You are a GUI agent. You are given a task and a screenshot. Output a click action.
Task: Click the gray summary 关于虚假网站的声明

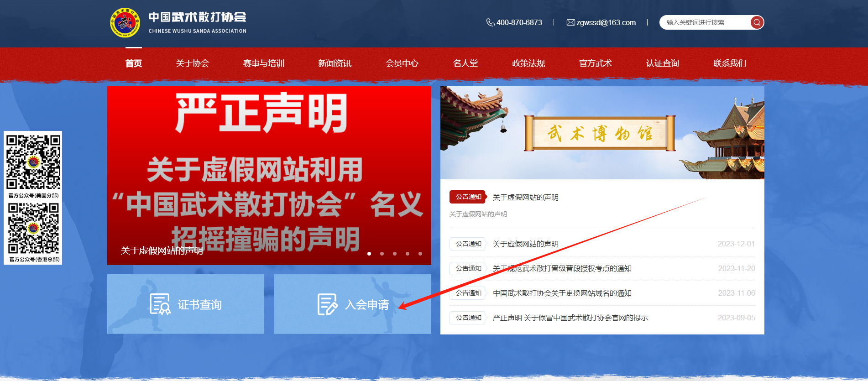pyautogui.click(x=478, y=214)
